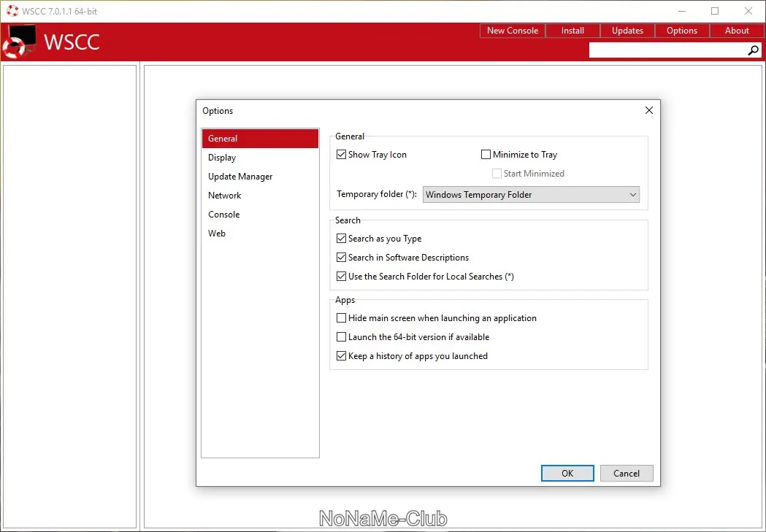
Task: Close the Options dialog with X
Action: click(648, 110)
